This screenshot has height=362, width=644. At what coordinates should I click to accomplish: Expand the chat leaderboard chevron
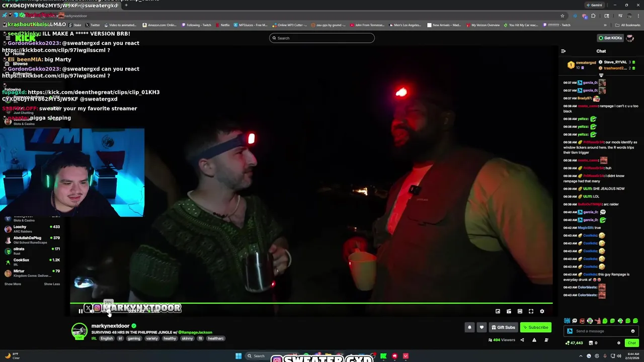point(601,75)
